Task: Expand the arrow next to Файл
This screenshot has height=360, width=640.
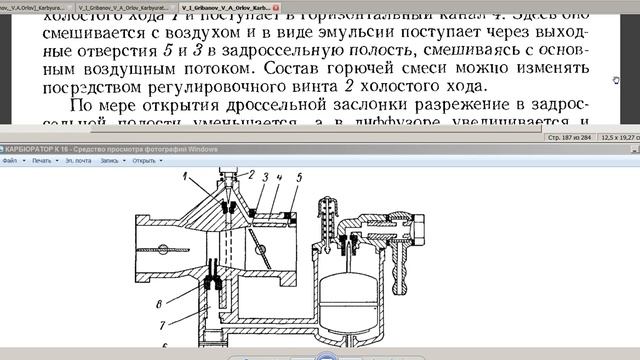Action: click(x=24, y=161)
